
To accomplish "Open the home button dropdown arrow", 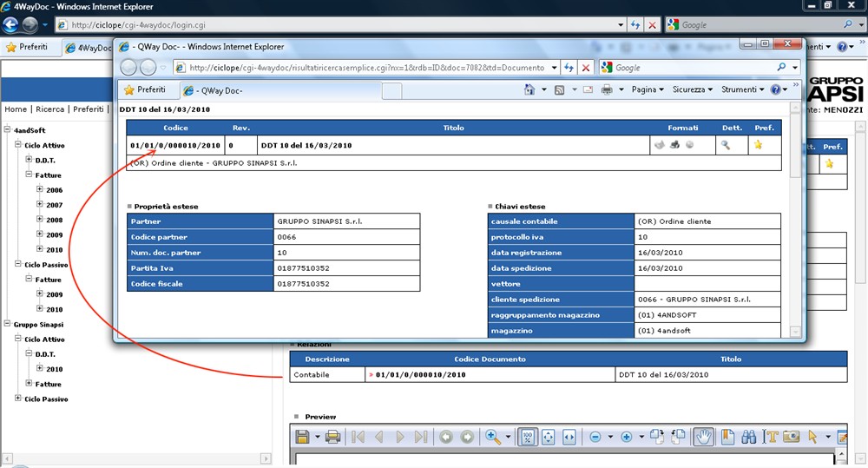I will 543,89.
